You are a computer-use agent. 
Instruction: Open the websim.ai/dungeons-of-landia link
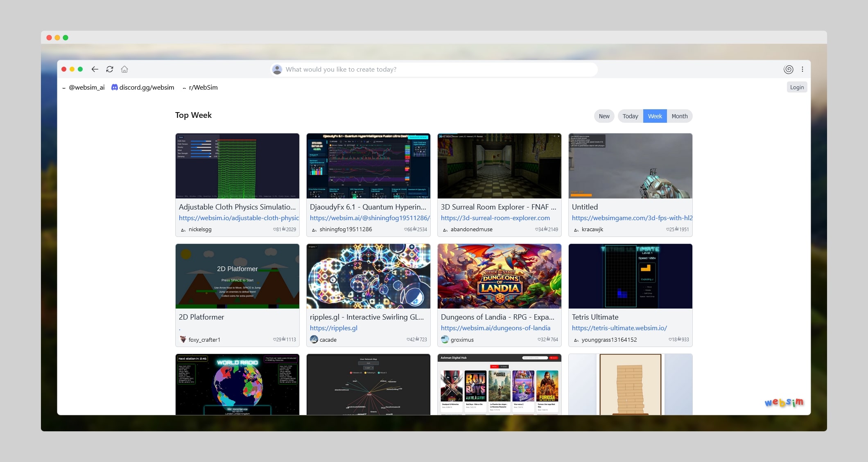point(496,328)
